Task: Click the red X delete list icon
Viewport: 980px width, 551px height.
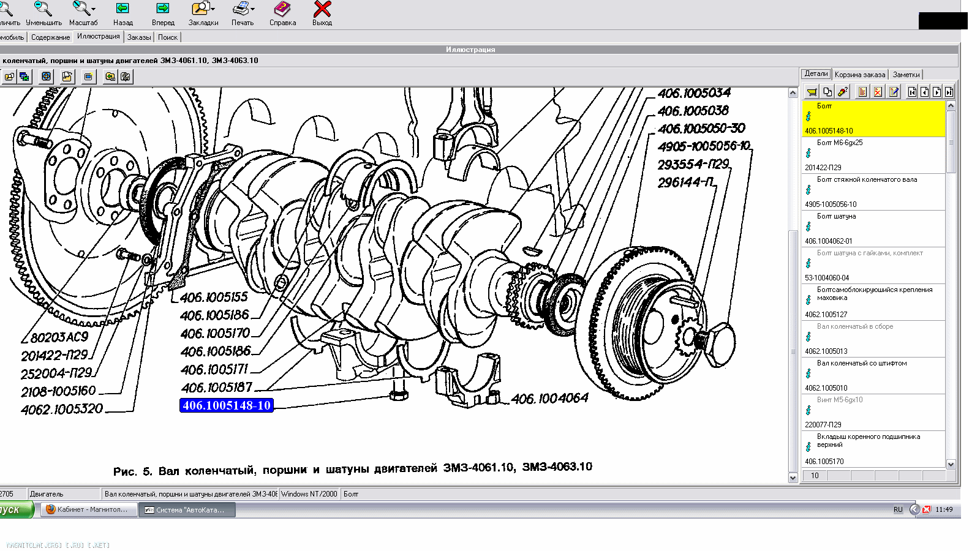Action: tap(878, 92)
